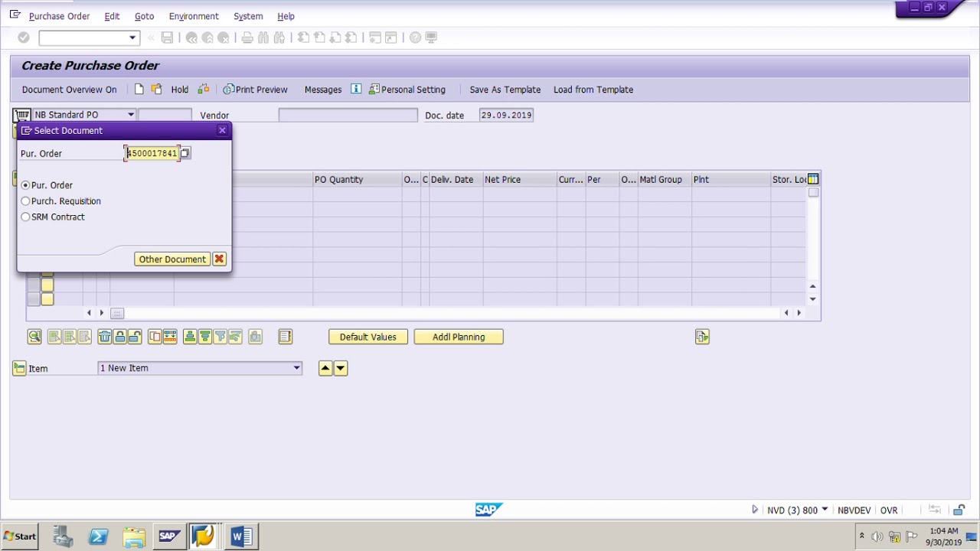Click the Find Next binoculars icon
Viewport: 980px width, 551px height.
(279, 37)
